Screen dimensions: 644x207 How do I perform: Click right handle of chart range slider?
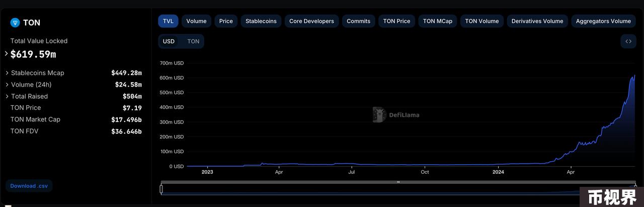[635, 187]
